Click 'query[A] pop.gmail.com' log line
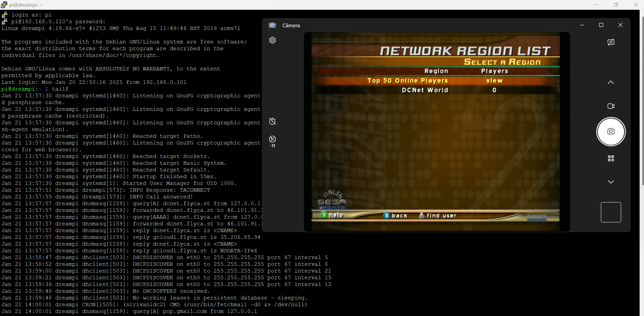 click(x=129, y=311)
